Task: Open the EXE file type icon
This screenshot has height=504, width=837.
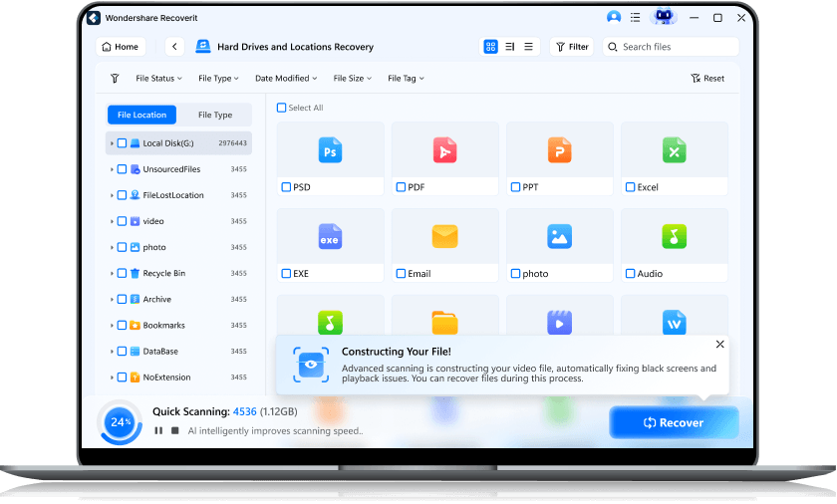Action: pos(330,236)
